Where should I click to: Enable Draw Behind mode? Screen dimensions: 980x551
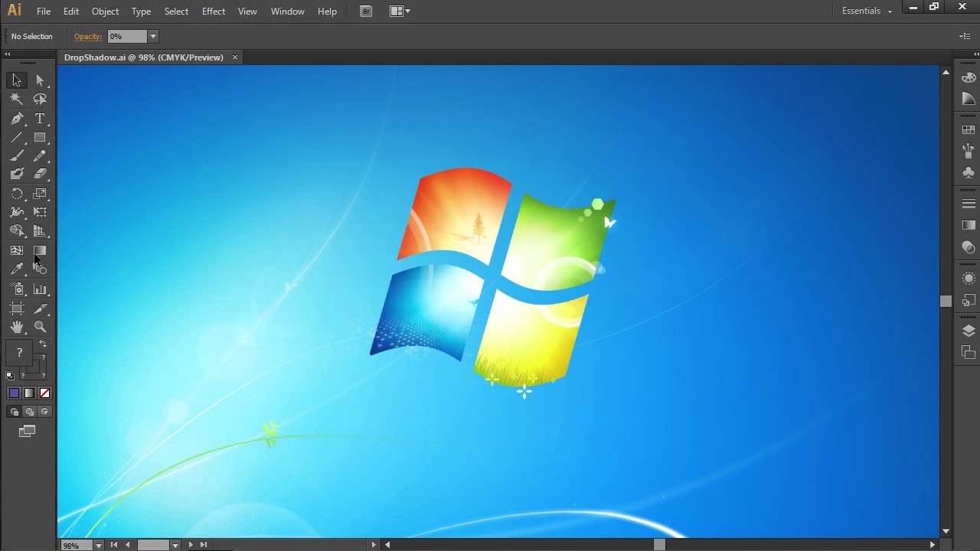click(x=29, y=412)
